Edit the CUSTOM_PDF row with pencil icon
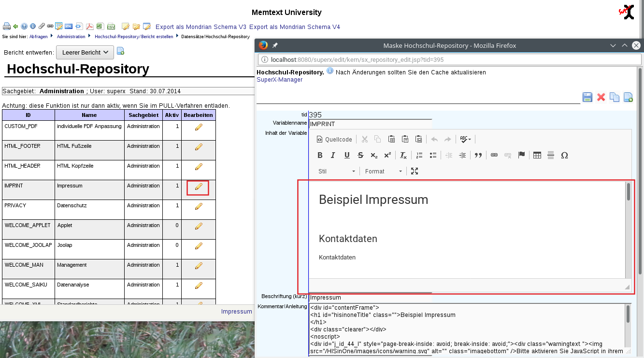 point(199,127)
